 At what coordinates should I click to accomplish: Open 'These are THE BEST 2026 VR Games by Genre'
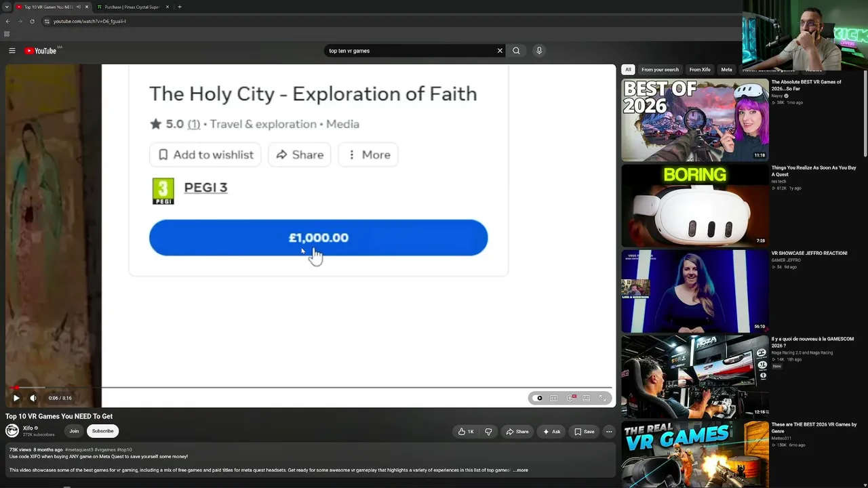point(814,428)
